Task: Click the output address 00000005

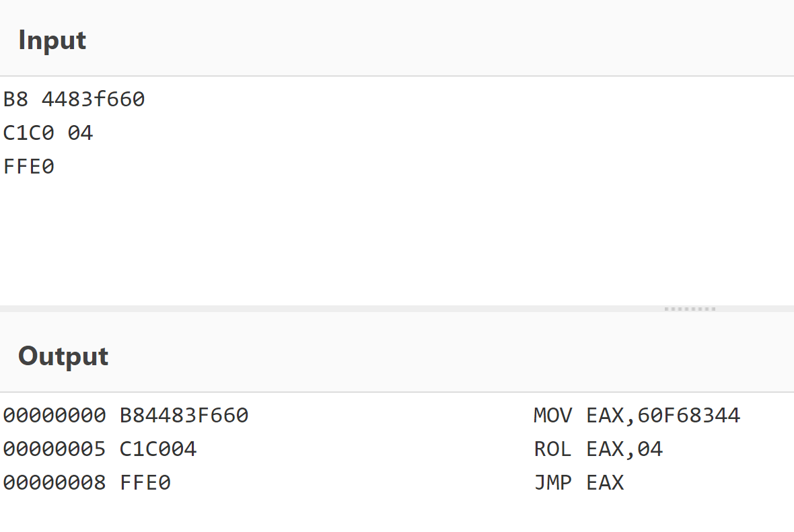Action: coord(55,449)
